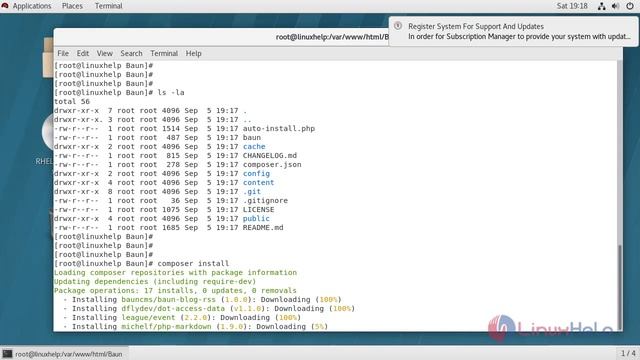The width and height of the screenshot is (640, 360).
Task: Click the Downloading (5%) progress text
Action: click(292, 327)
